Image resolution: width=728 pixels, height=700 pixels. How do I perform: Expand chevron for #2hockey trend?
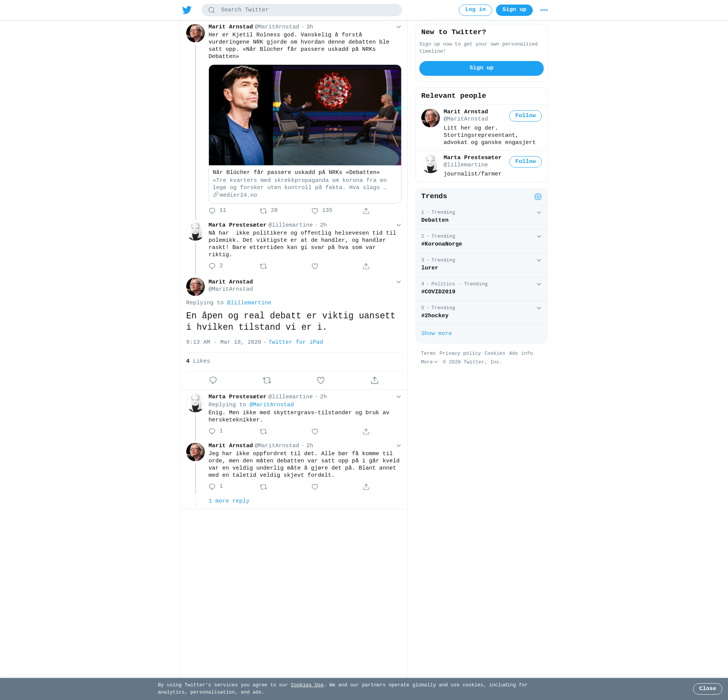pyautogui.click(x=539, y=308)
